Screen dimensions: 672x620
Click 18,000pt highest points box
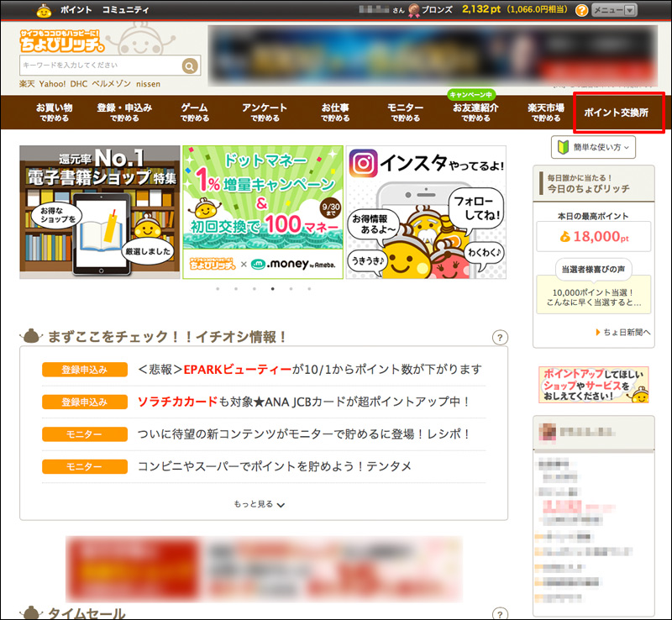[594, 237]
